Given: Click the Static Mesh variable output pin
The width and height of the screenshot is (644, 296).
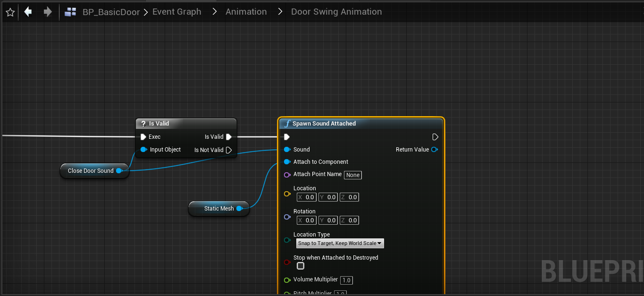Looking at the screenshot, I should [x=239, y=209].
